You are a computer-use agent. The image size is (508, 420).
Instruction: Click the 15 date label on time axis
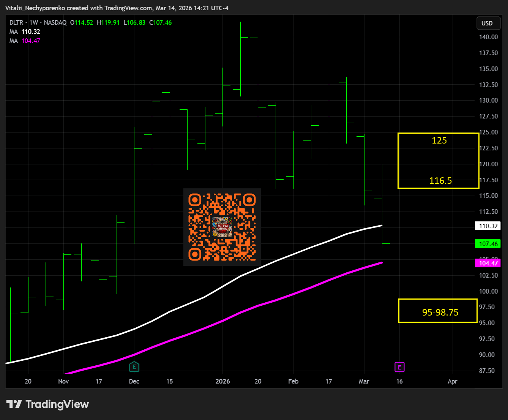pyautogui.click(x=169, y=381)
